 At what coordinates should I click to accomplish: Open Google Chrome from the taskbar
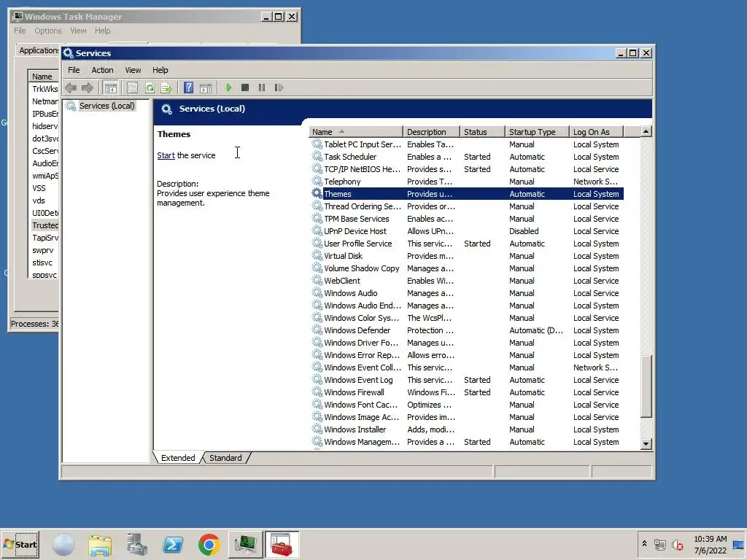tap(209, 545)
